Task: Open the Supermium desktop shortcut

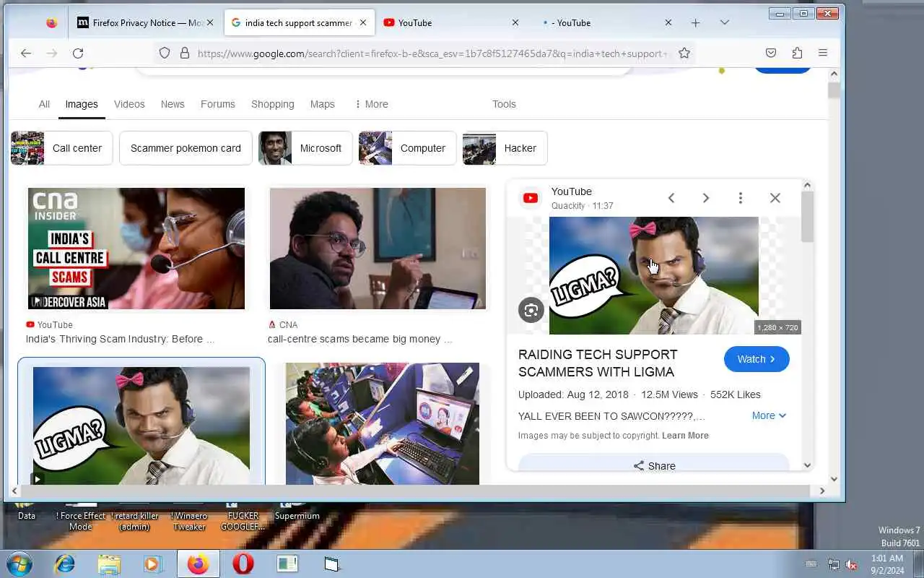Action: [297, 511]
